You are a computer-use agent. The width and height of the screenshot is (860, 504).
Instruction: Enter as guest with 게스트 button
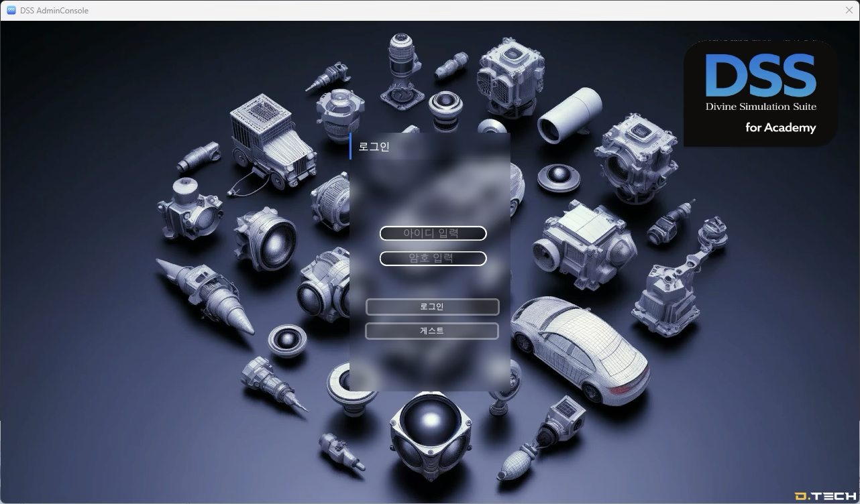coord(432,331)
